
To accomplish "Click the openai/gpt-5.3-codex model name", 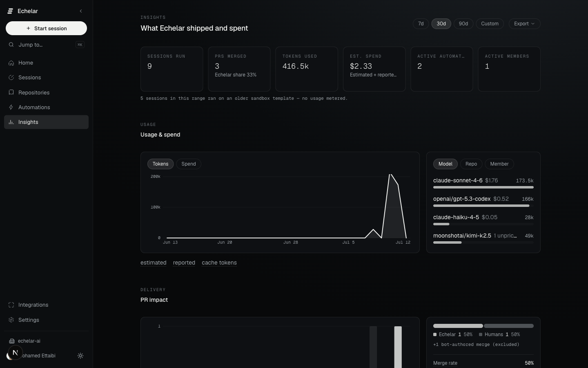I will tap(462, 199).
